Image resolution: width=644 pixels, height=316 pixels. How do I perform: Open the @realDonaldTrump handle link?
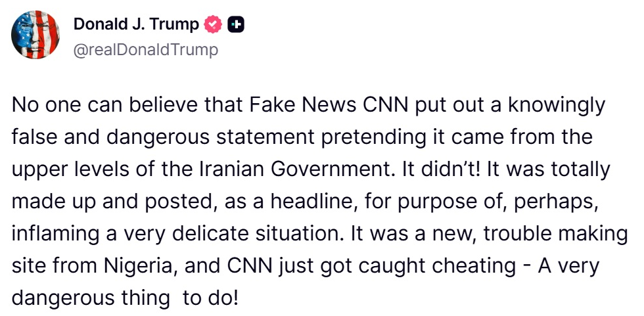(x=145, y=50)
